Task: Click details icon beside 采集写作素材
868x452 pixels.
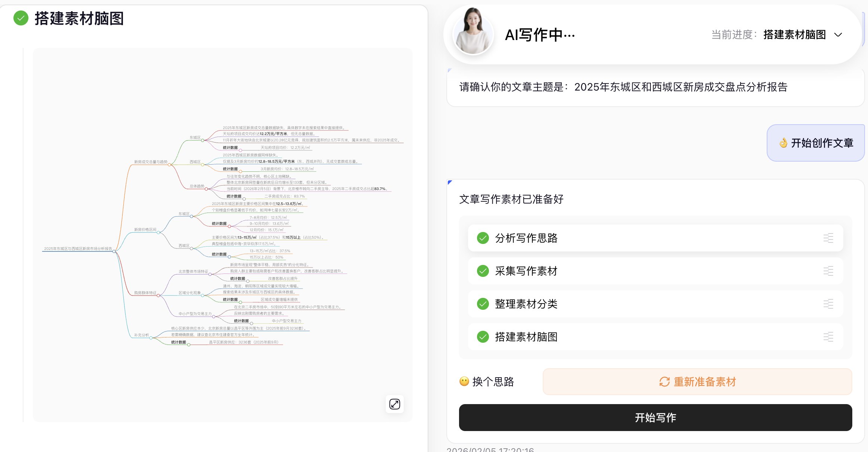Action: [x=828, y=271]
